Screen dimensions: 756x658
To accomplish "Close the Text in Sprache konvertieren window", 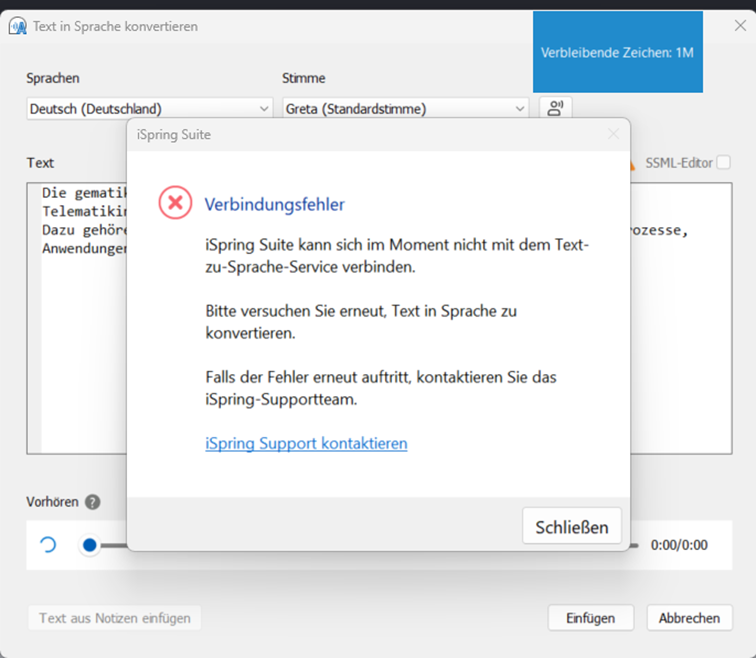I will pyautogui.click(x=740, y=26).
